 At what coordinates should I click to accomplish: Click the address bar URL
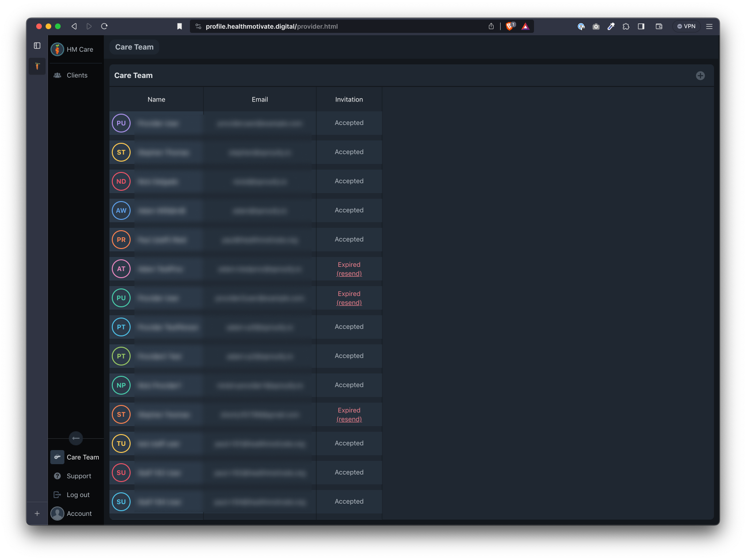pos(272,26)
